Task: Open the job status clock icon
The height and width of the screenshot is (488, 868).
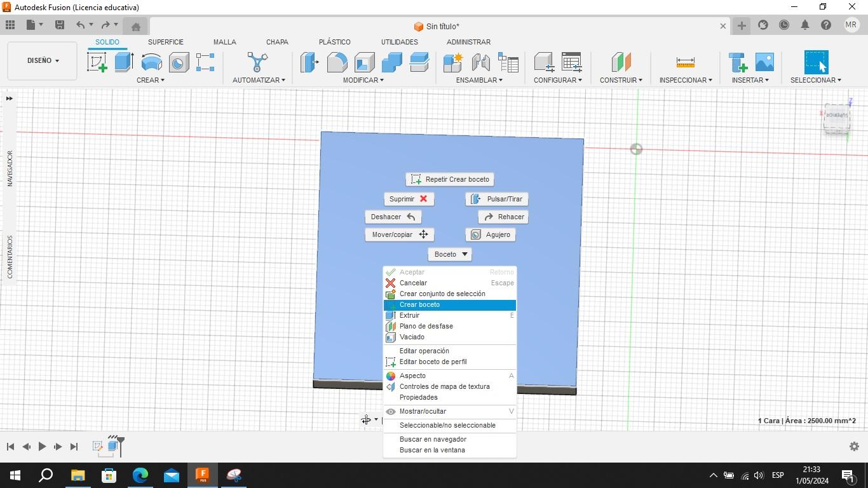Action: click(784, 25)
